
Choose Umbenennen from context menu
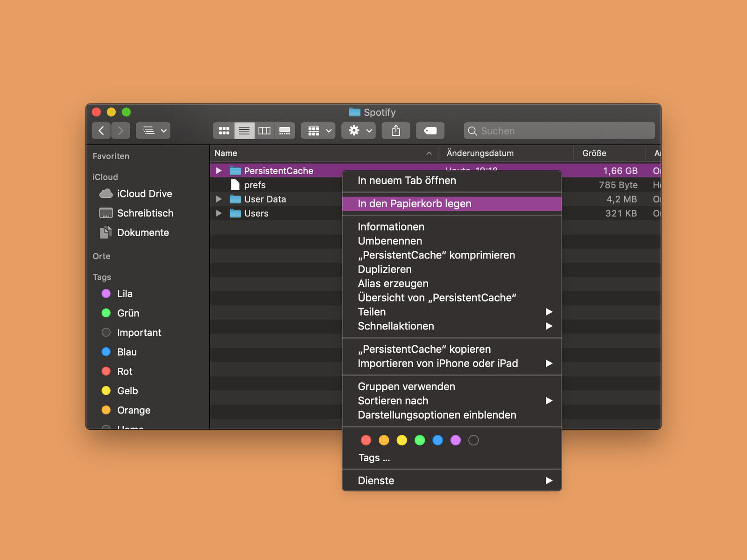tap(451, 241)
